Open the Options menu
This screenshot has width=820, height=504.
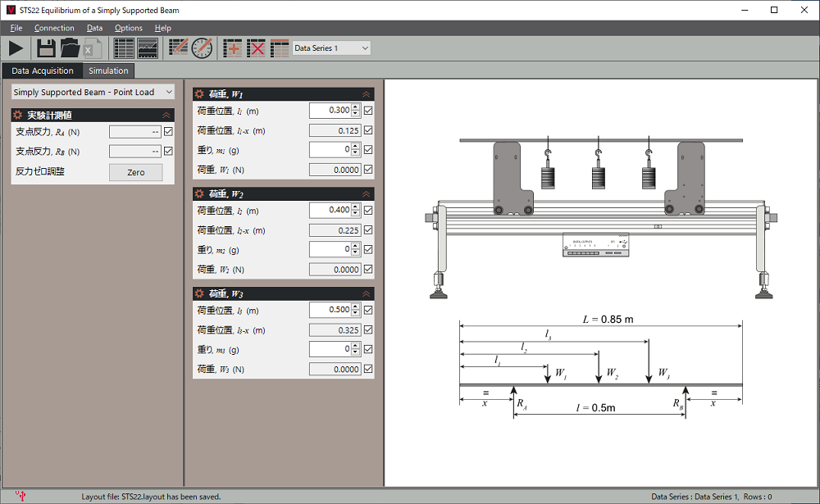(x=129, y=28)
